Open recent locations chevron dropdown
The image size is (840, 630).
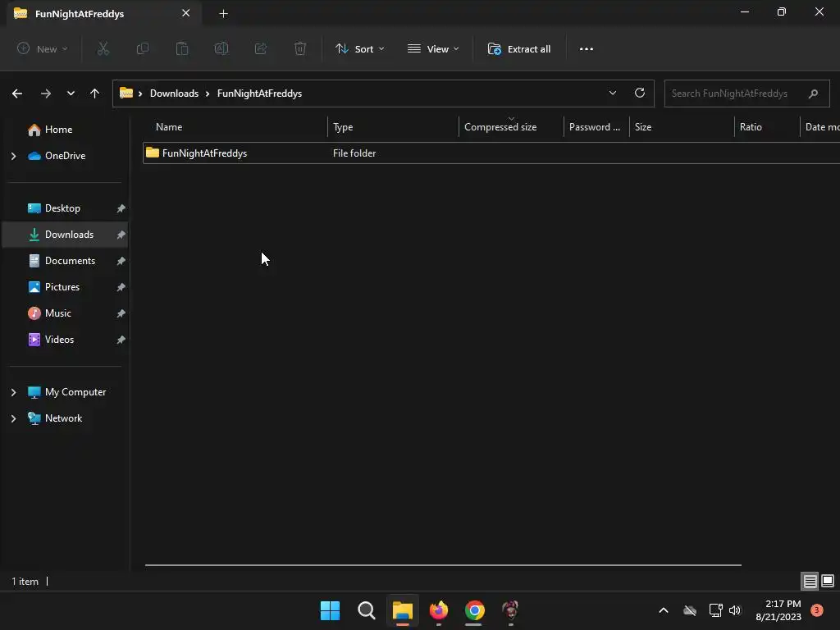click(71, 94)
